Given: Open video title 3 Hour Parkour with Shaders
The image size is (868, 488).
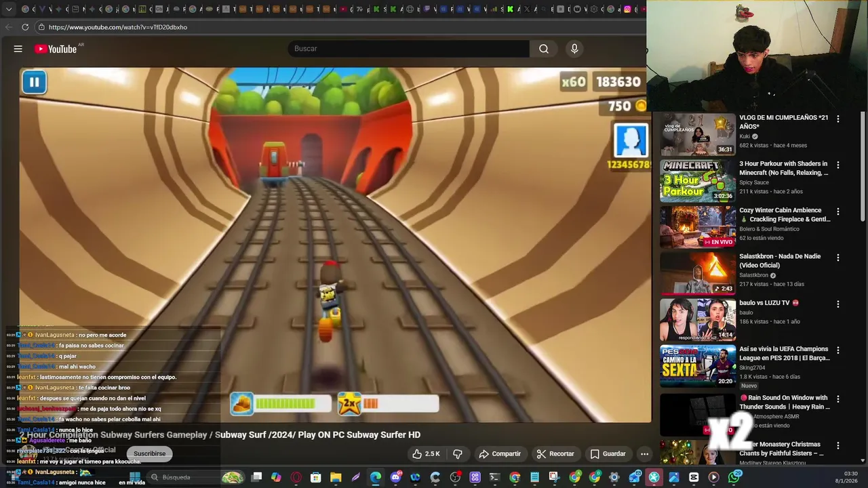Looking at the screenshot, I should point(783,168).
